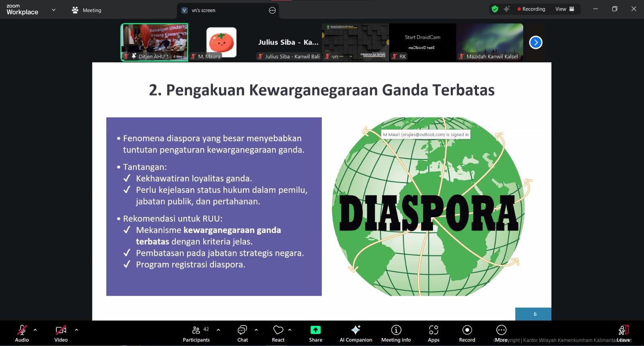Viewport: 644px width, 346px height.
Task: Open Apps panel
Action: [433, 334]
